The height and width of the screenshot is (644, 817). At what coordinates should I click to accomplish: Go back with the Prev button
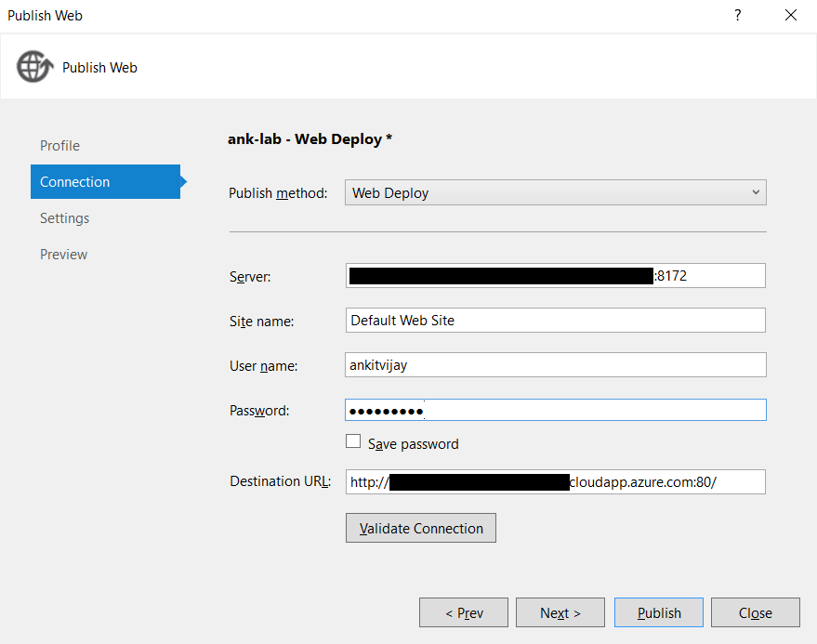click(x=464, y=612)
